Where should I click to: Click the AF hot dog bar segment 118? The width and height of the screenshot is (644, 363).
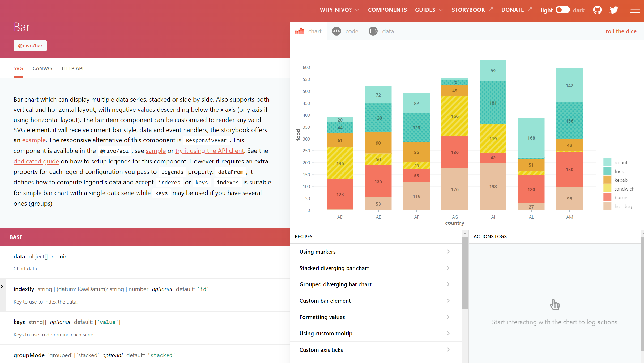(x=416, y=196)
